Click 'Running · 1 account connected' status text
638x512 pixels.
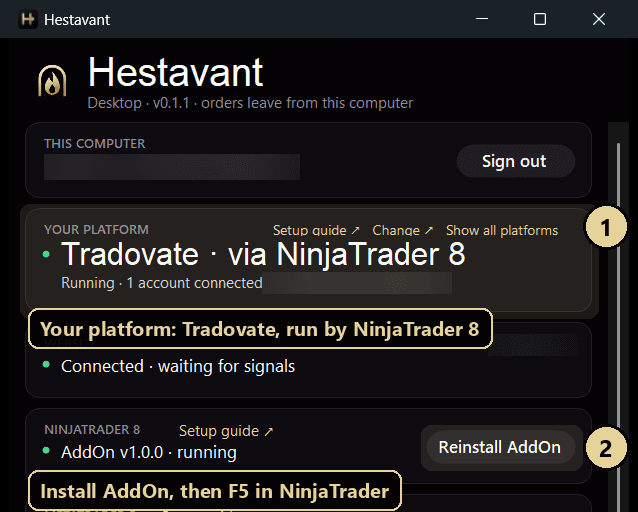point(162,283)
